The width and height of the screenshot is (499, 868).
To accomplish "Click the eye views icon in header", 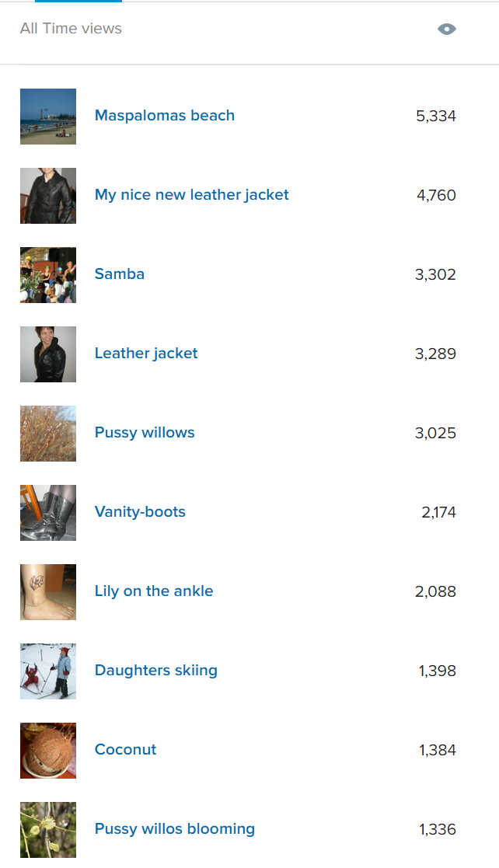I will (x=446, y=30).
